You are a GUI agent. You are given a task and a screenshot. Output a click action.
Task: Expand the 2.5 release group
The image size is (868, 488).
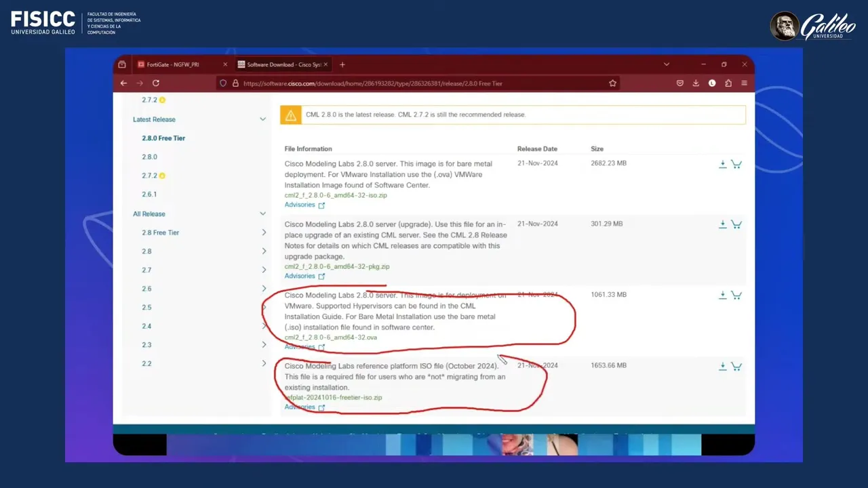point(264,308)
